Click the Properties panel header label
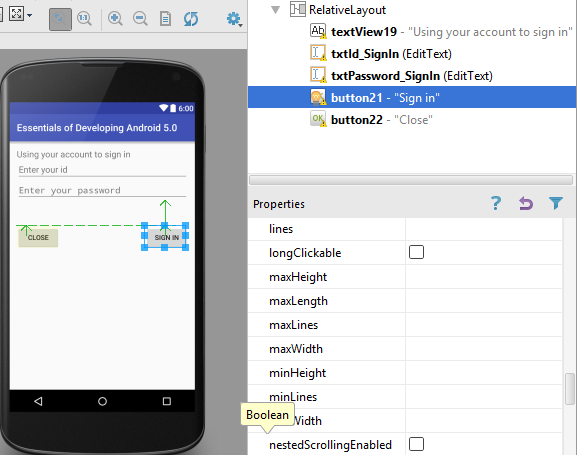The width and height of the screenshot is (577, 455). (279, 204)
